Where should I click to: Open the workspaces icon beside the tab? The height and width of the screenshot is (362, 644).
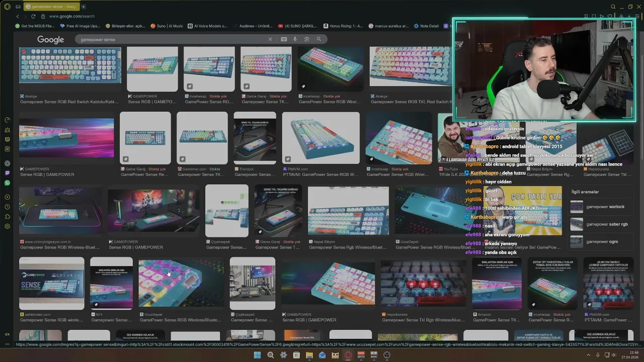(x=18, y=7)
